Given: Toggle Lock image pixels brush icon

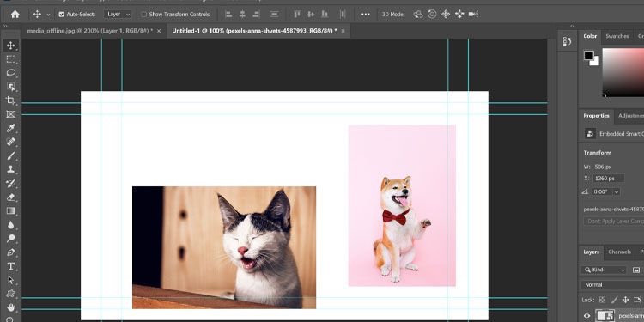Looking at the screenshot, I should coord(615,300).
